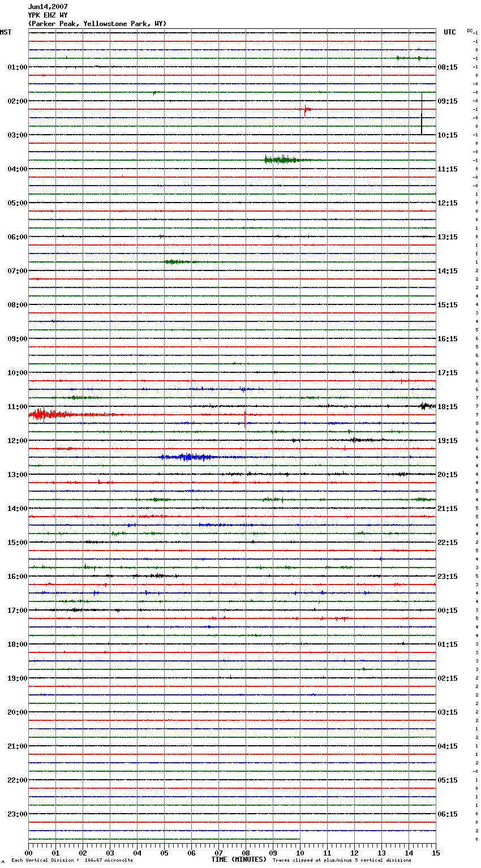The height and width of the screenshot is (868, 481).
Task: Click the DC column header at top right
Action: [470, 31]
